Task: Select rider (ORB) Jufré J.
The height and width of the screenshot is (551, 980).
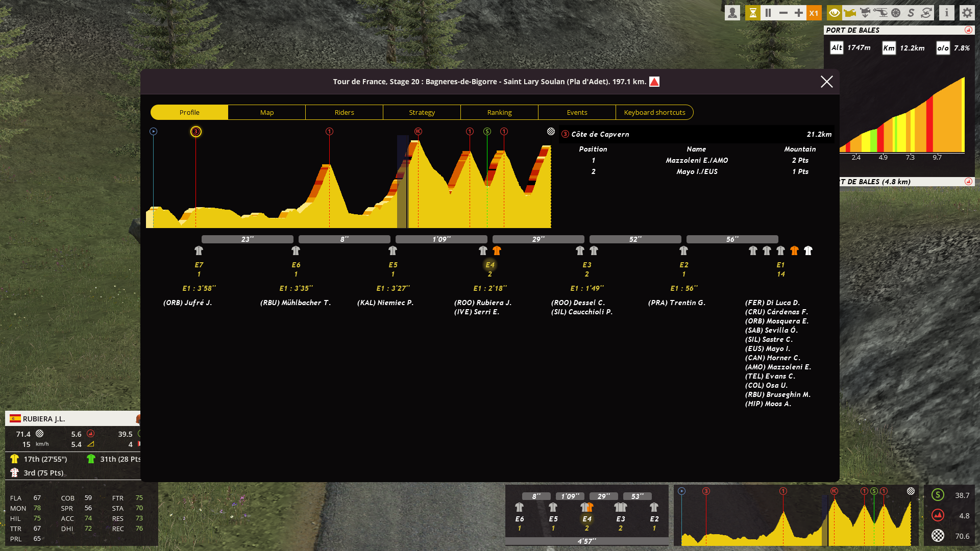Action: click(x=187, y=303)
